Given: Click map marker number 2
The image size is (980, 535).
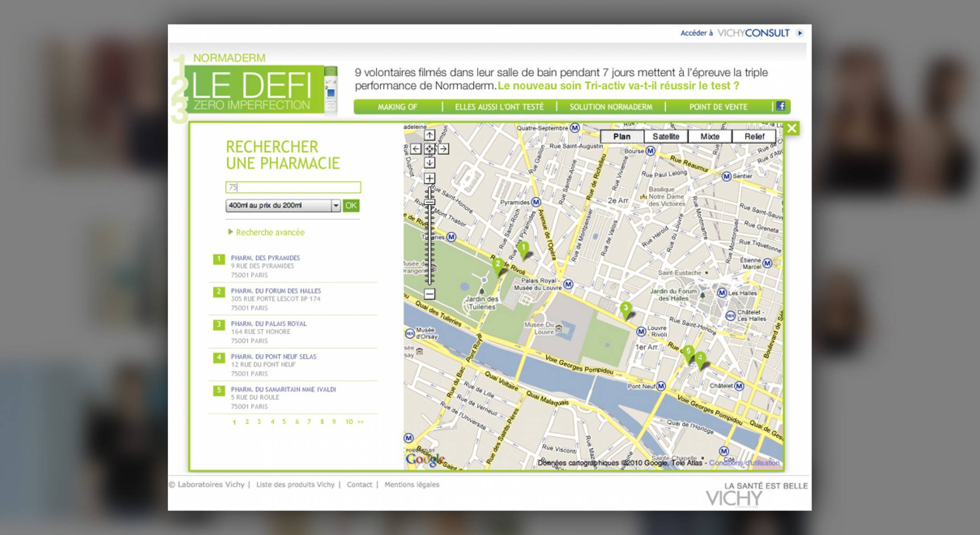Looking at the screenshot, I should tap(498, 267).
